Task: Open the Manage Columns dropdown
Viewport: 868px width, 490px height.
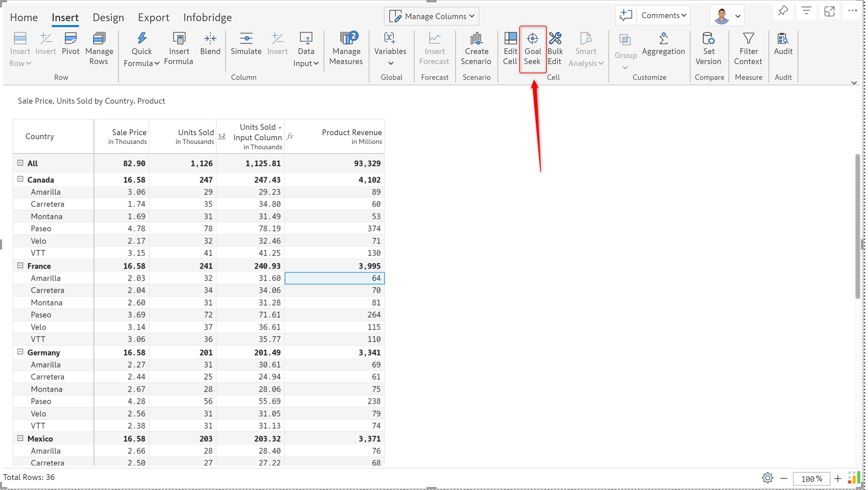Action: pyautogui.click(x=431, y=16)
